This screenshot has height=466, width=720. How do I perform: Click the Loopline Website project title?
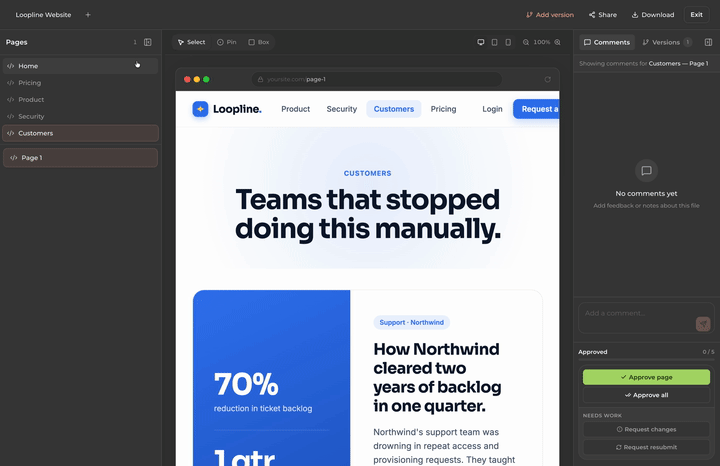click(44, 15)
